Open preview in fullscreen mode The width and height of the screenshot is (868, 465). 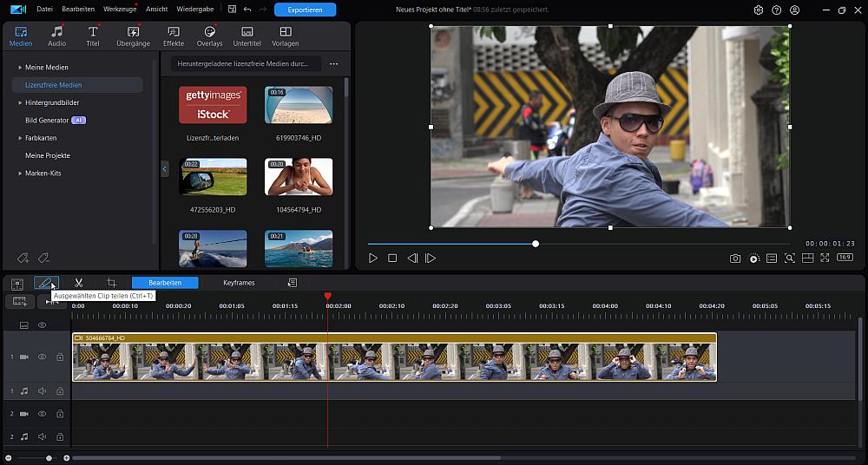pyautogui.click(x=825, y=259)
